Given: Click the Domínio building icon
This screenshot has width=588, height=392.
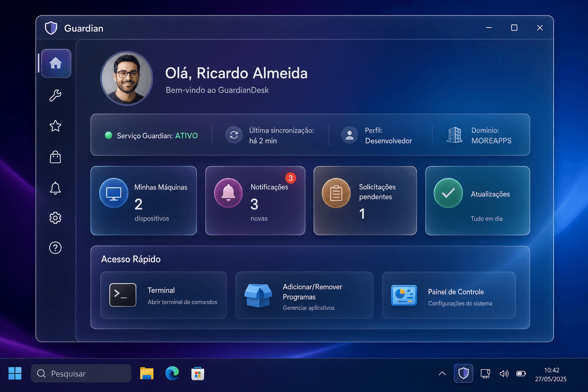Looking at the screenshot, I should pyautogui.click(x=454, y=135).
